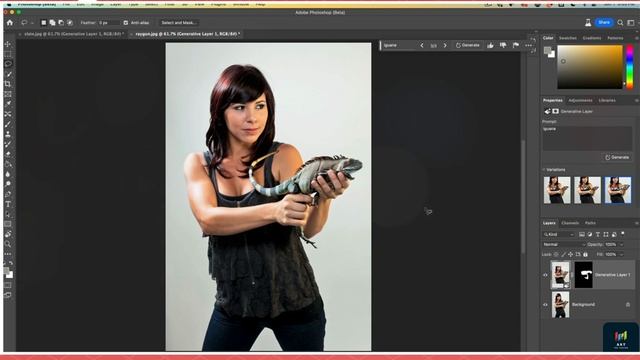The width and height of the screenshot is (640, 360).
Task: Switch to the Gradients tab
Action: point(591,38)
